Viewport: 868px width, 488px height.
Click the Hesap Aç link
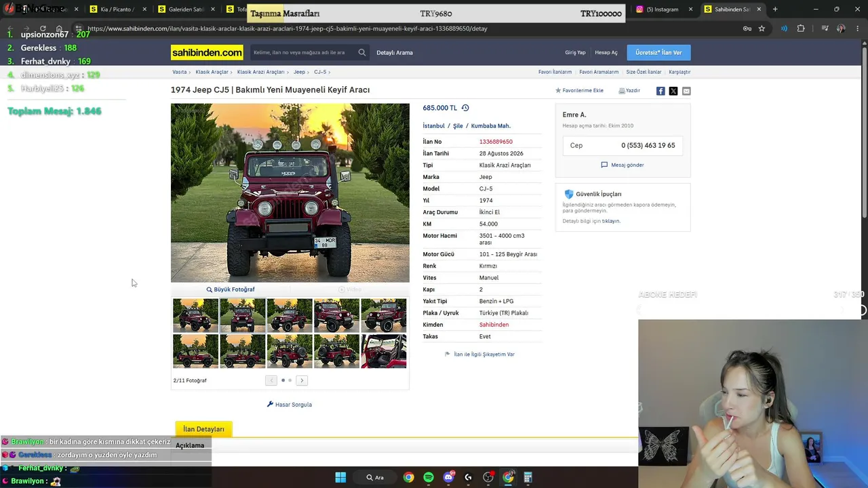coord(606,52)
